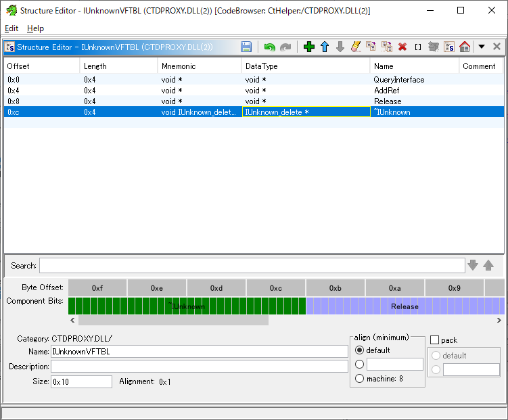Click the void * data type in QueryInterface row

[306, 80]
